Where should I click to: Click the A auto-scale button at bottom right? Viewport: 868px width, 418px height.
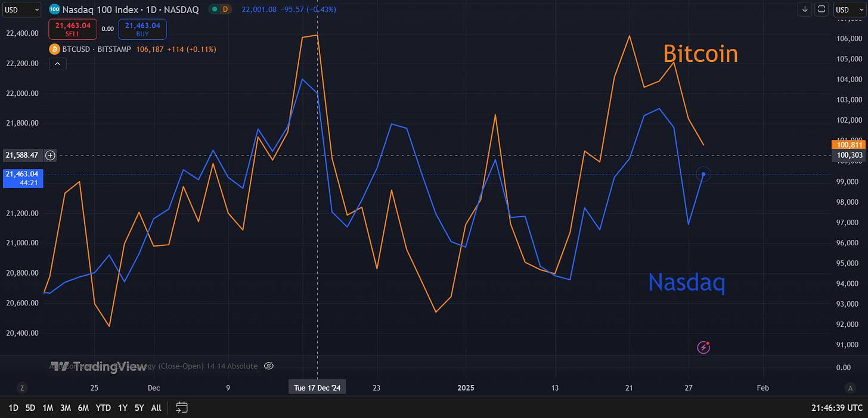click(850, 388)
